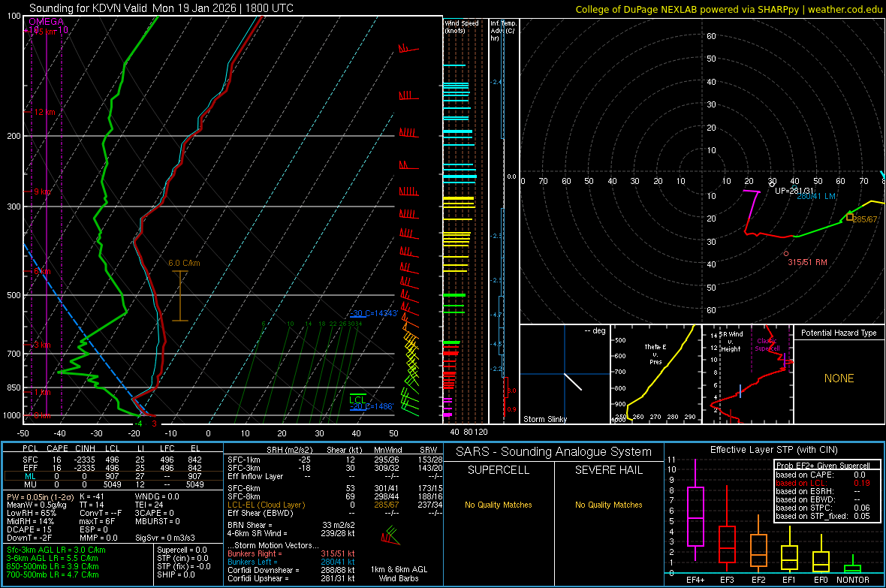The height and width of the screenshot is (588, 886).
Task: Click Bunkers Left = 280/41 kt
Action: point(291,562)
